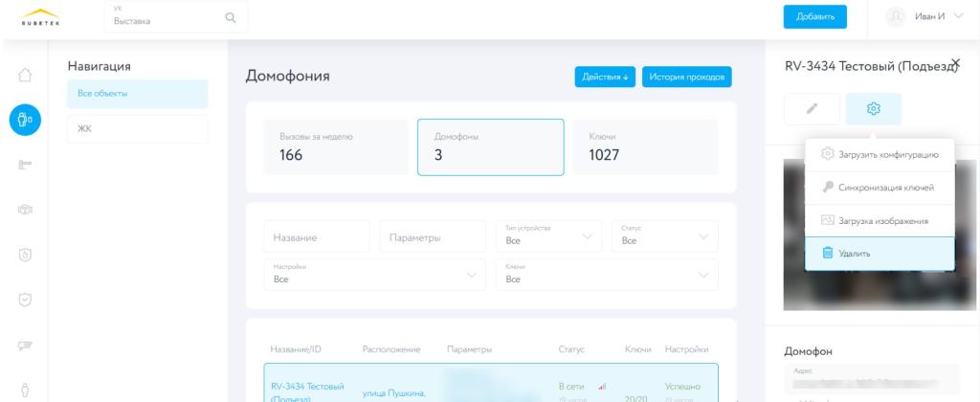Click the pencil edit icon button
Screen dimensions: 980x402
click(812, 109)
